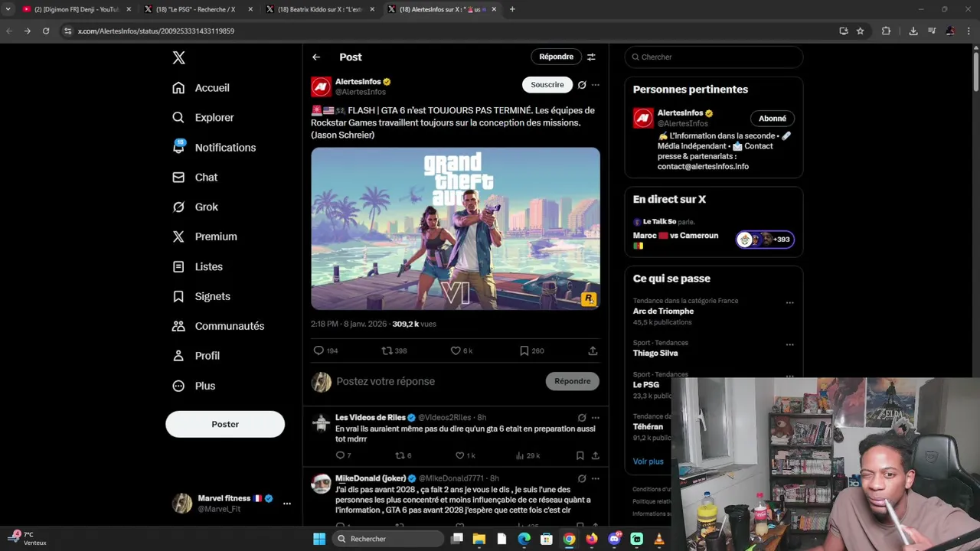Switch to Digimon FR YouTube tab
The height and width of the screenshot is (551, 980).
tap(76, 9)
